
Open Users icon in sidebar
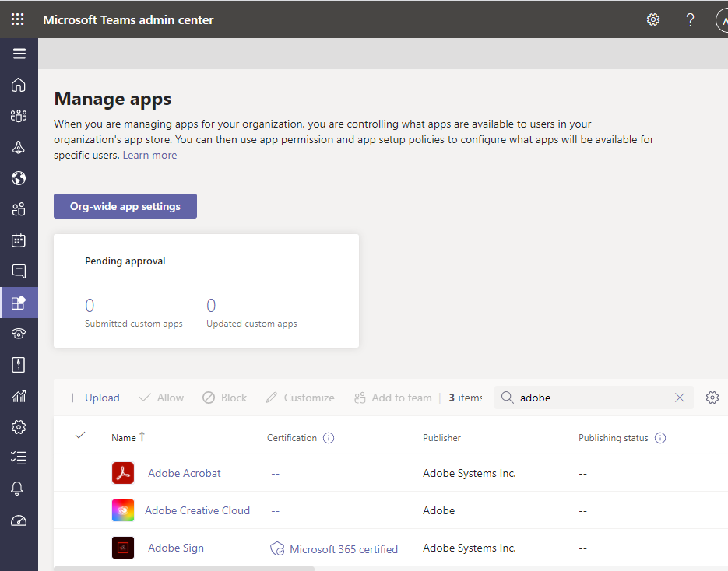[19, 209]
